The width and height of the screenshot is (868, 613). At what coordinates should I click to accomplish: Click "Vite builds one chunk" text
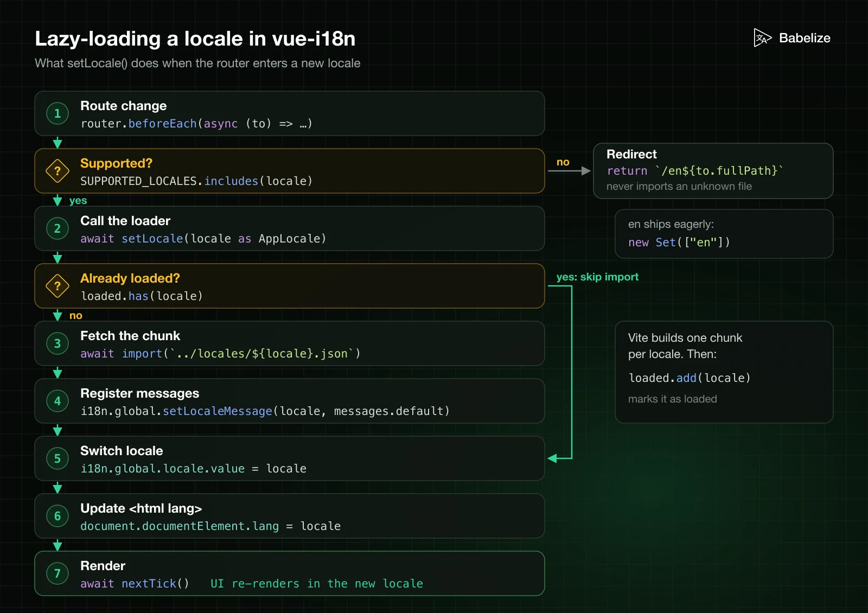[685, 338]
